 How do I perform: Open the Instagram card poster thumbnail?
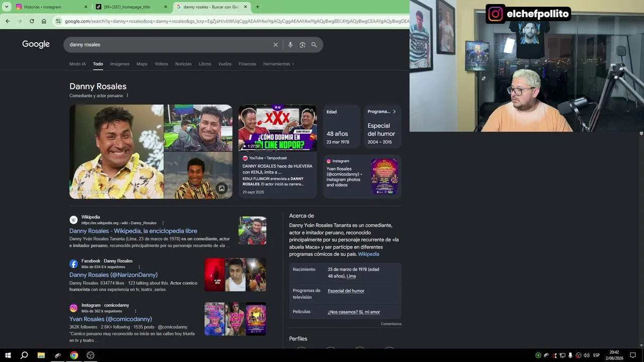(x=384, y=176)
